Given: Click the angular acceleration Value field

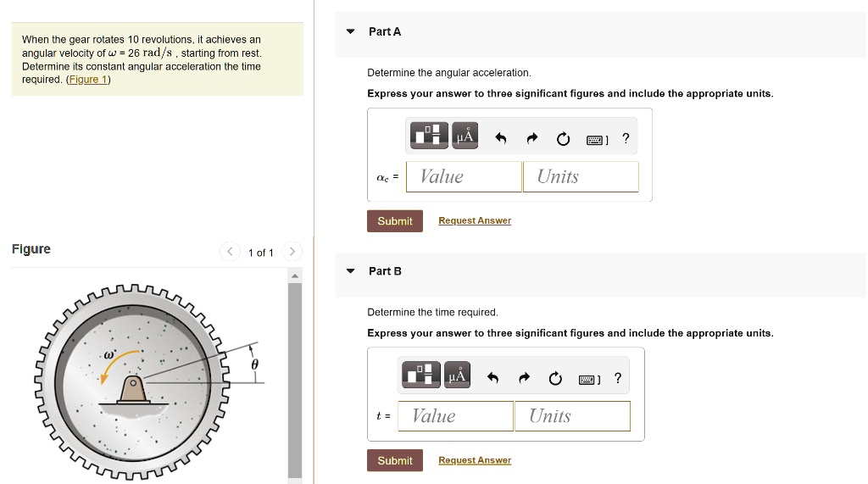Looking at the screenshot, I should click(x=464, y=176).
